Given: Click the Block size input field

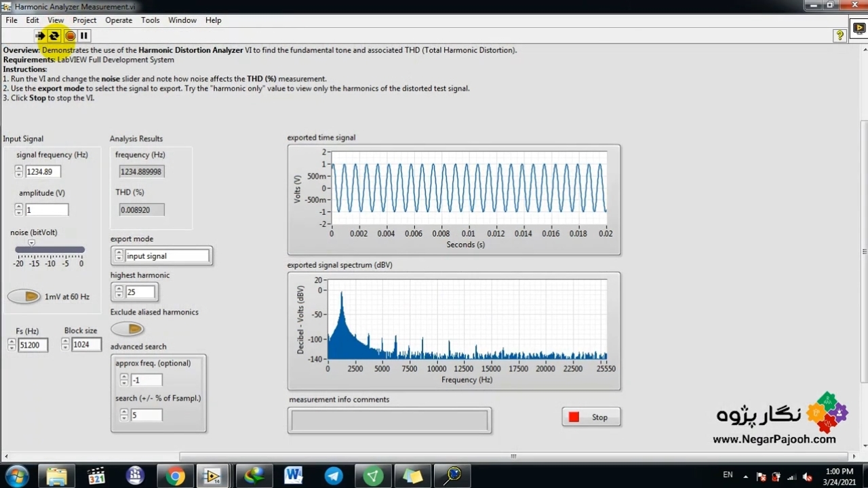Looking at the screenshot, I should click(85, 344).
